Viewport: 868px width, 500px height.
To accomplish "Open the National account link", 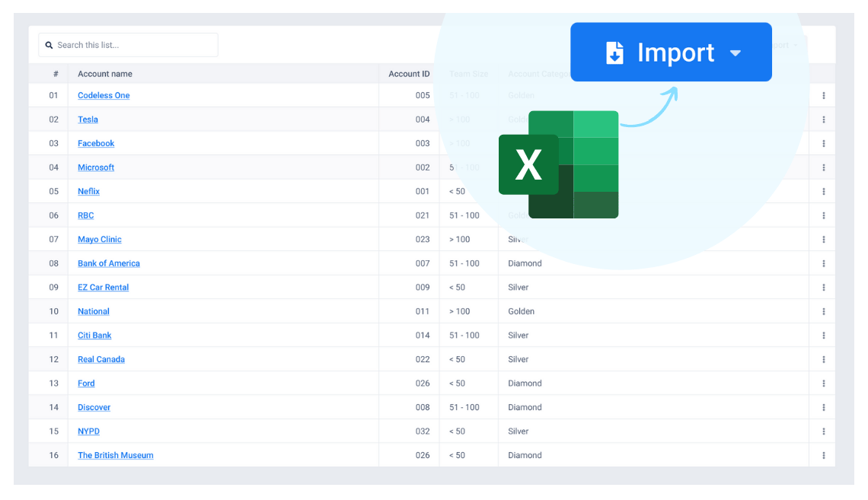I will [94, 311].
